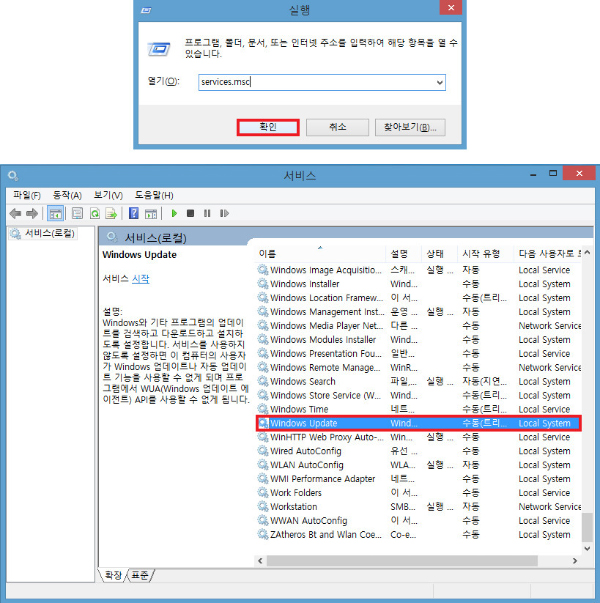Select Windows Image Acquisitio... service

[x=419, y=270]
